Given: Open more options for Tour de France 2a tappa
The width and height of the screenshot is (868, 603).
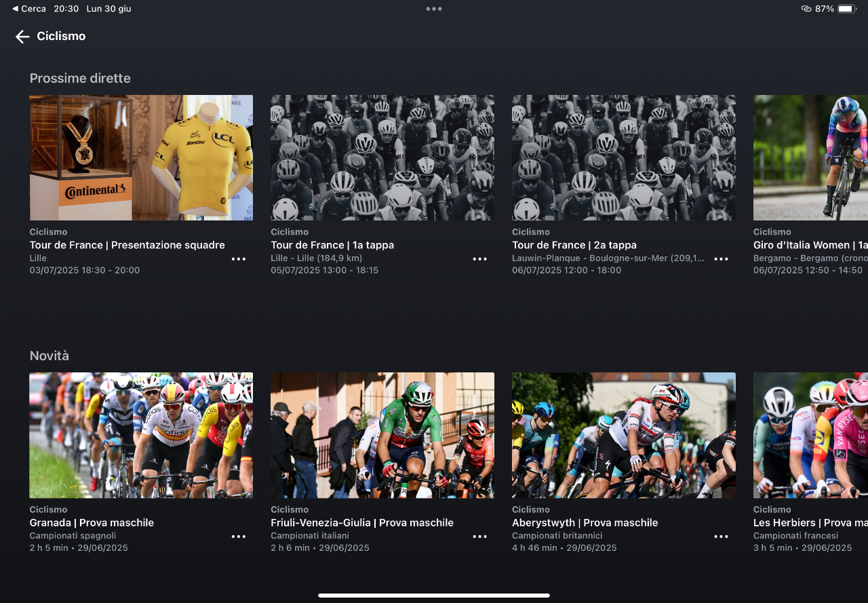Looking at the screenshot, I should click(721, 259).
